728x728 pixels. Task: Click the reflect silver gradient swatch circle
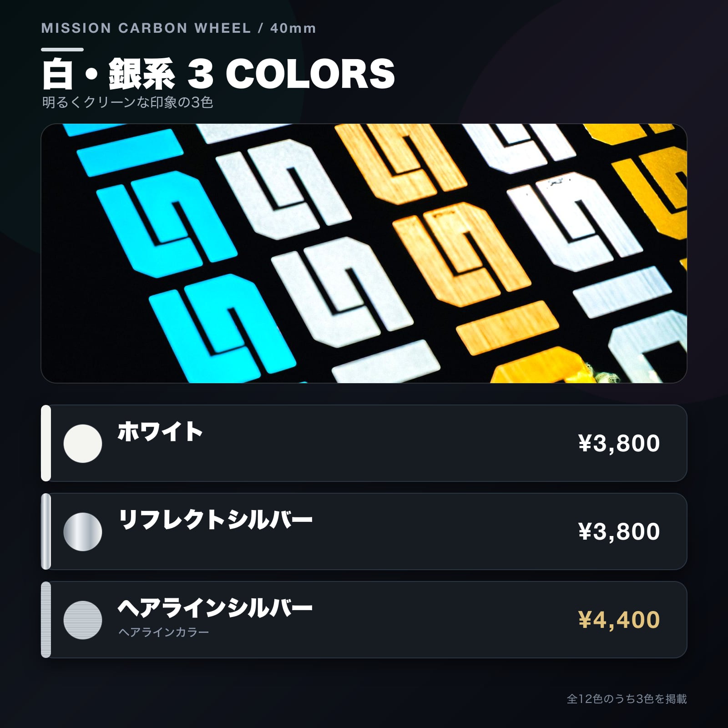pyautogui.click(x=83, y=532)
